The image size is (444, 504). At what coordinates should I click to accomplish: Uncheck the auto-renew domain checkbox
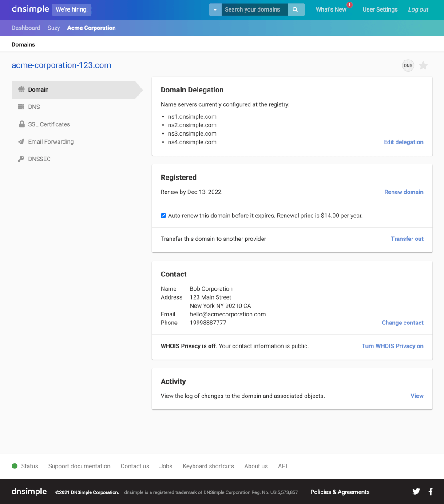click(x=163, y=215)
